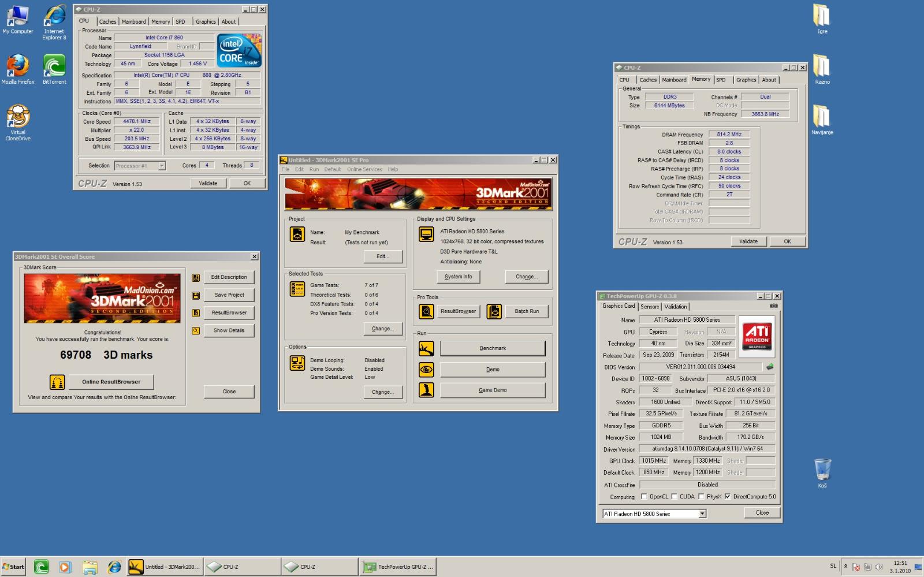
Task: Switch to Mainboard tab in left CPU-Z window
Action: click(133, 22)
